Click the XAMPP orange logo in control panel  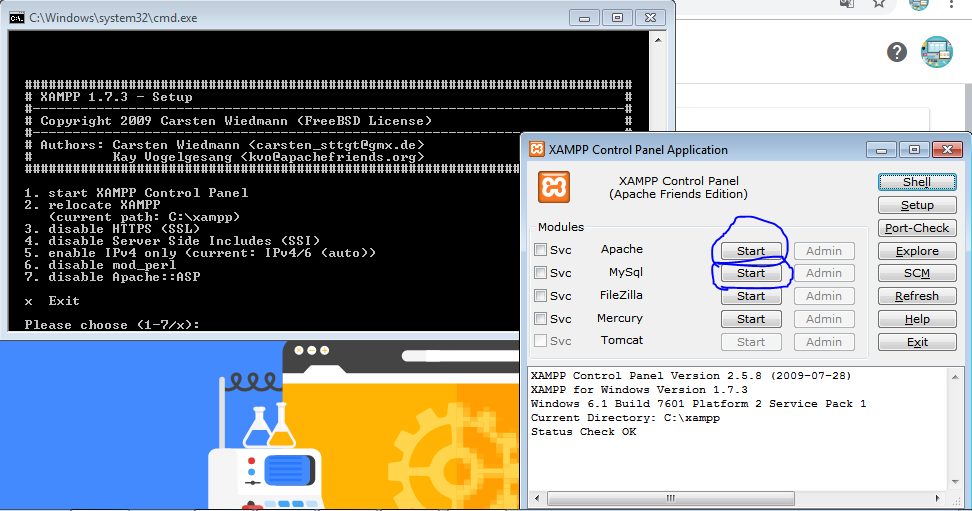(x=554, y=187)
